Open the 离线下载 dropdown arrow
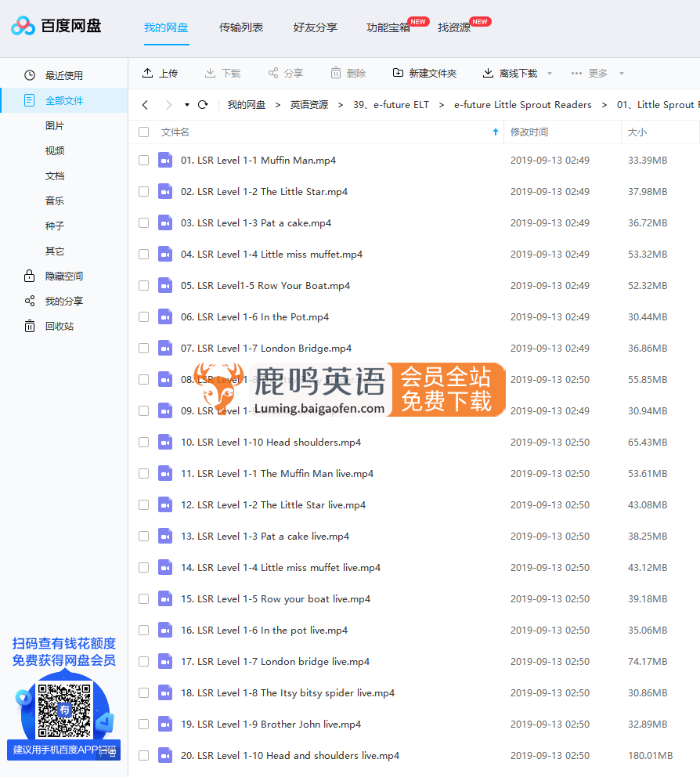The image size is (700, 777). pos(549,73)
